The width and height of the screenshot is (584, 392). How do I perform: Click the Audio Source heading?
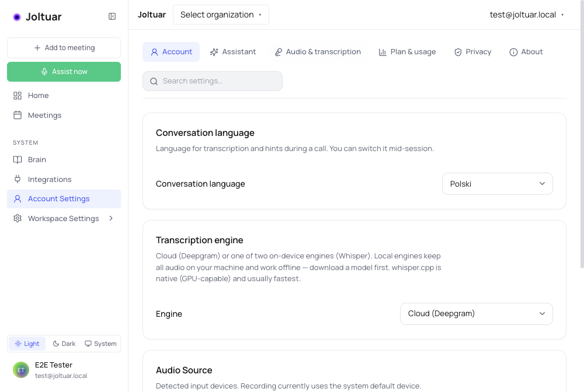(x=184, y=370)
